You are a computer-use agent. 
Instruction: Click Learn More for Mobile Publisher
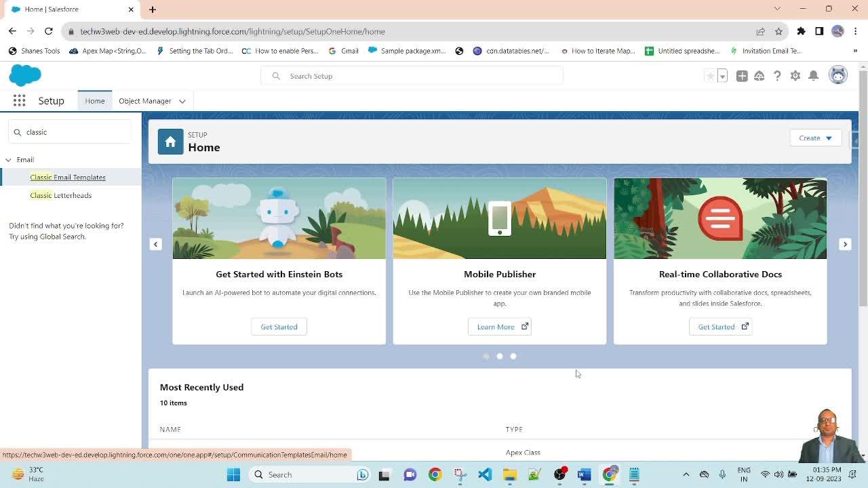[x=500, y=327]
